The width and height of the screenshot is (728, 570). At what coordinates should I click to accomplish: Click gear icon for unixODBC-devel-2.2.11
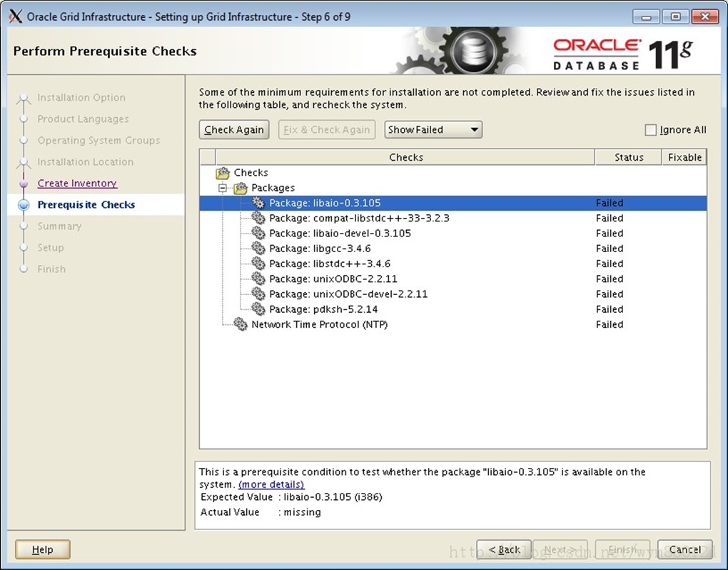click(x=258, y=294)
